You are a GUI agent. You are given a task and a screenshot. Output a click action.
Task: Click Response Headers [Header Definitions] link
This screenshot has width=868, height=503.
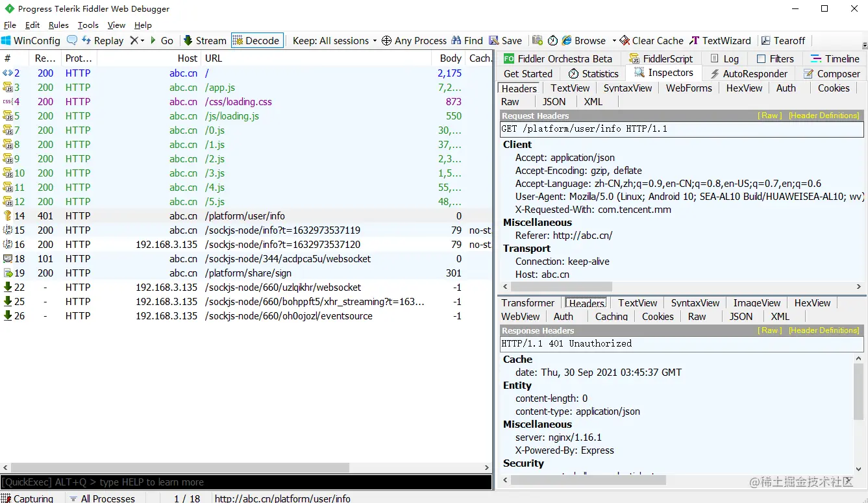[824, 330]
